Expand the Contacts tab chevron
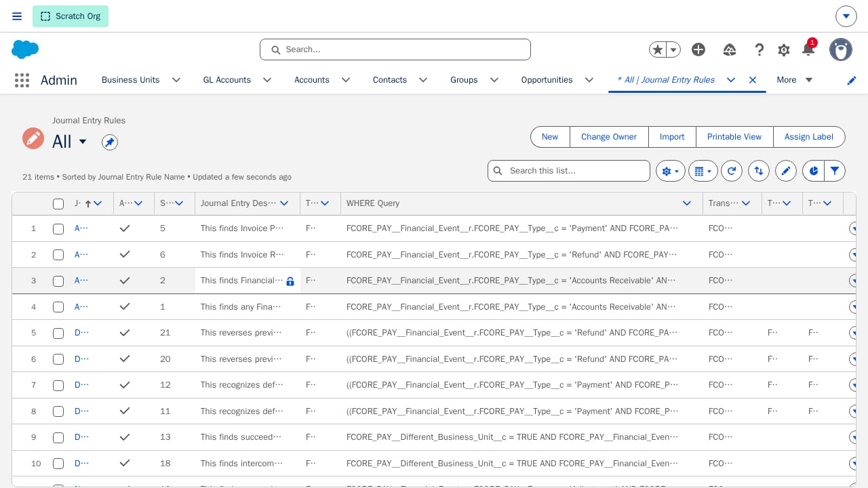 click(423, 80)
